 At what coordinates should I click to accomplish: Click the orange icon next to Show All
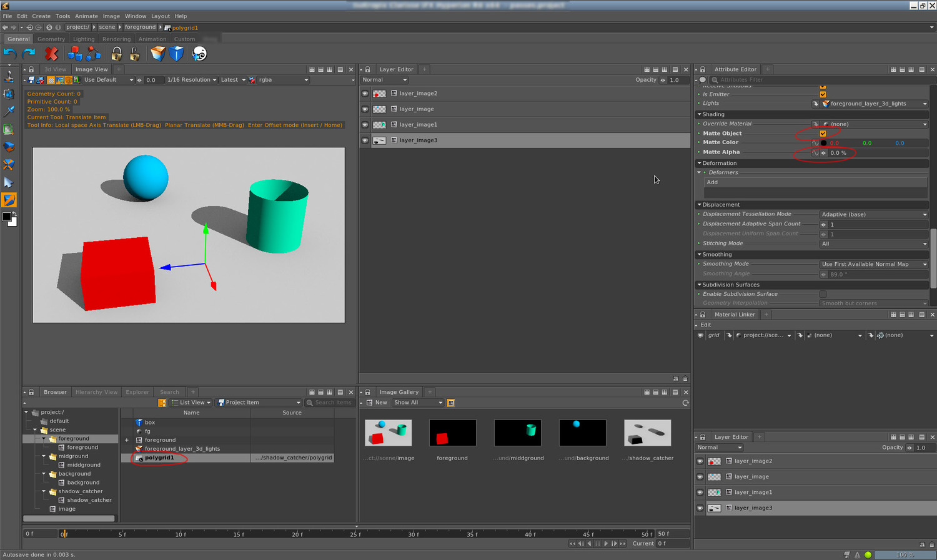(450, 403)
